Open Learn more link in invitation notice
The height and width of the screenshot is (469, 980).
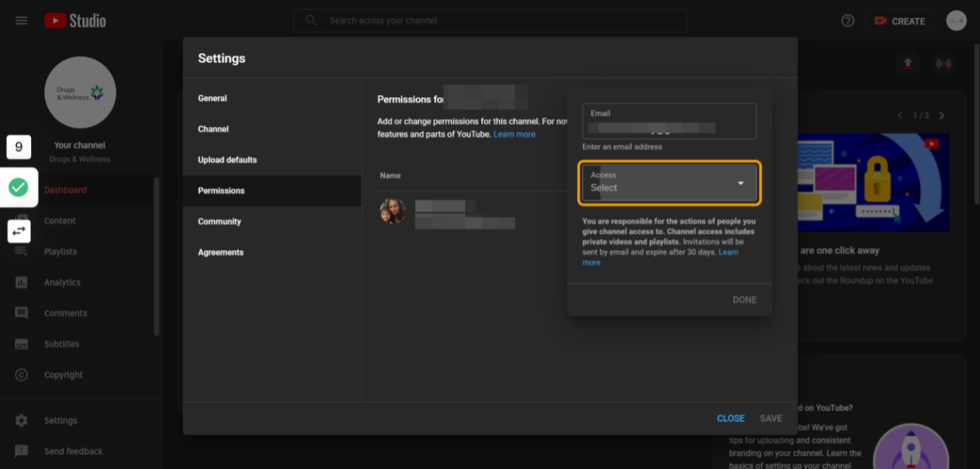tap(728, 252)
